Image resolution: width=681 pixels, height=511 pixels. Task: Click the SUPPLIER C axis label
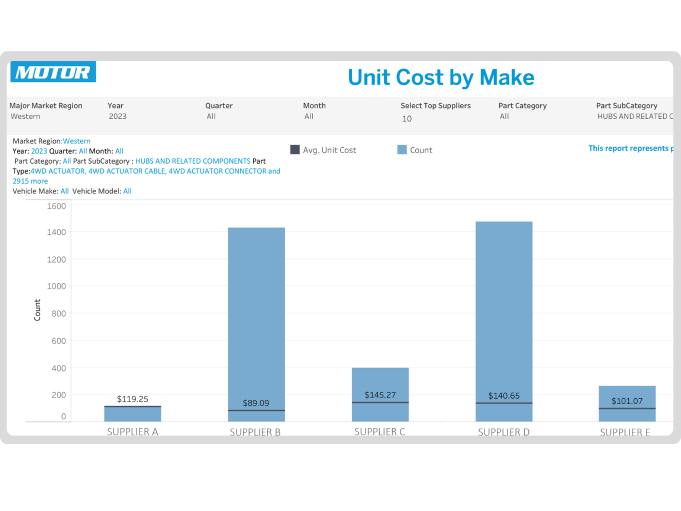point(380,432)
